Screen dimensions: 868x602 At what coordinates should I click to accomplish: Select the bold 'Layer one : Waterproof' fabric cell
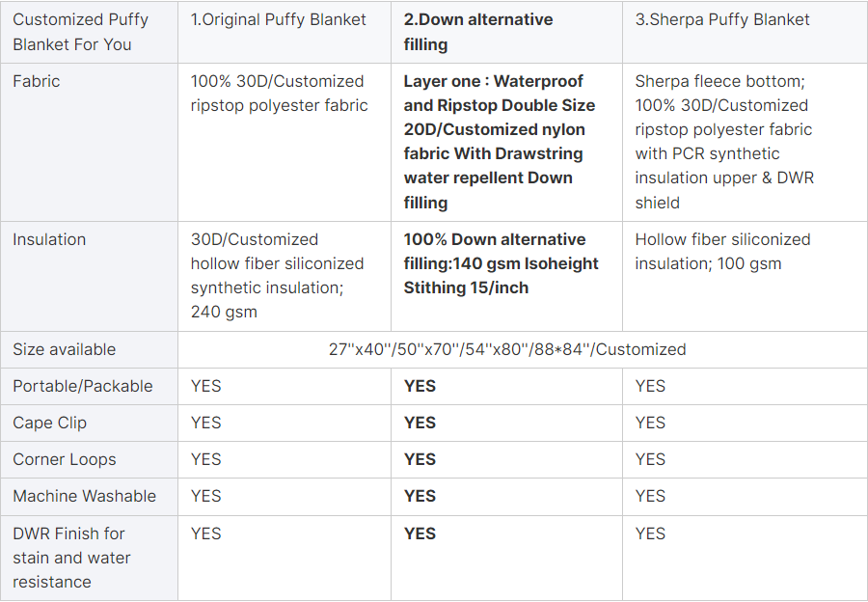(x=500, y=142)
